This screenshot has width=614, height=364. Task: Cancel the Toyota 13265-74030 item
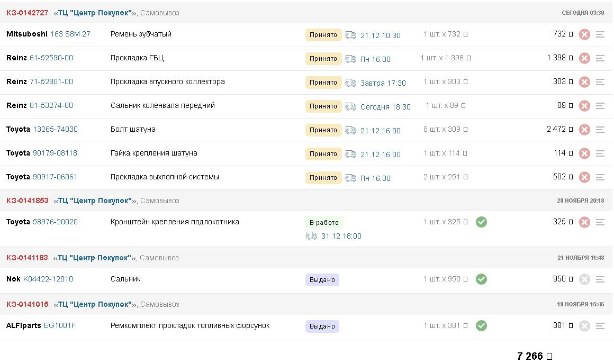[584, 130]
